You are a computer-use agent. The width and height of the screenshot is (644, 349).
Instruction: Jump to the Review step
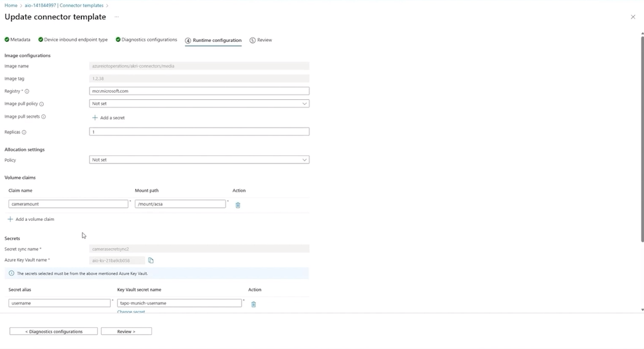[x=261, y=40]
